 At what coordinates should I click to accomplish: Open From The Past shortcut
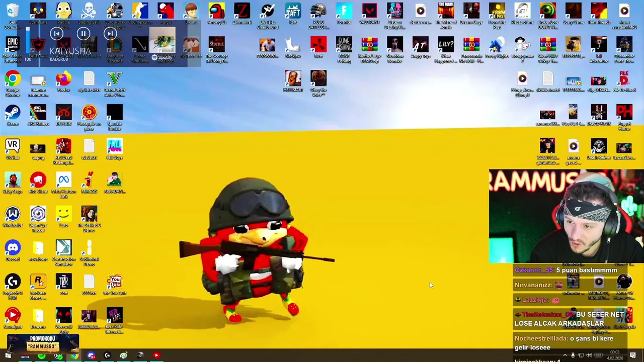coord(497,16)
